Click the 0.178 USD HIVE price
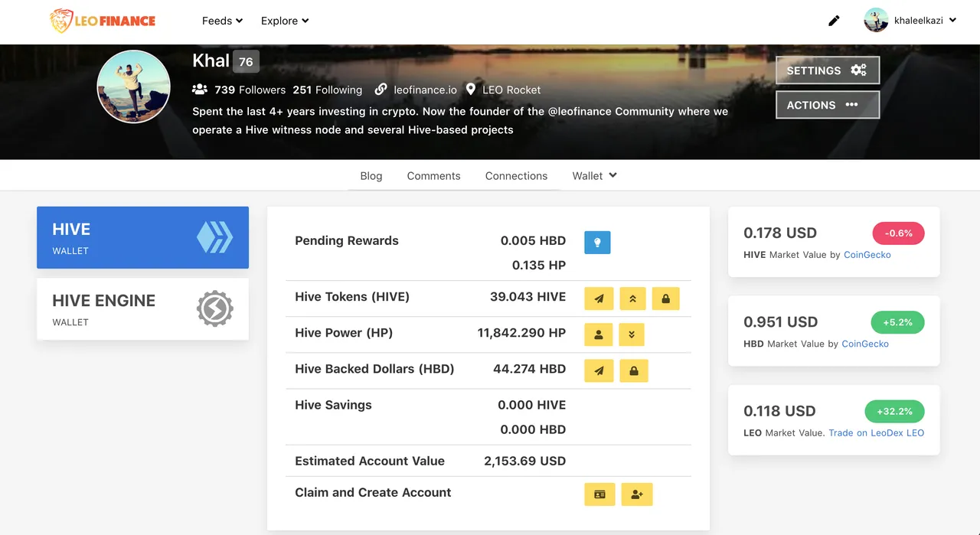This screenshot has height=535, width=980. pyautogui.click(x=780, y=233)
